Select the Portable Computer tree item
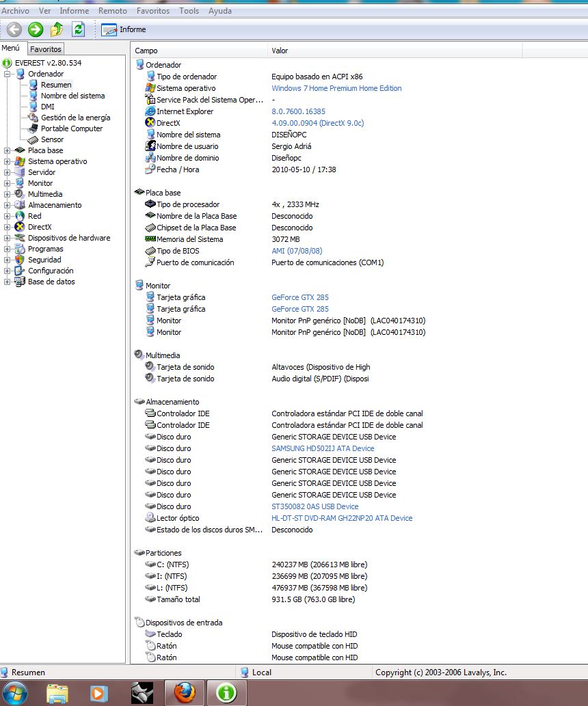 pos(72,128)
